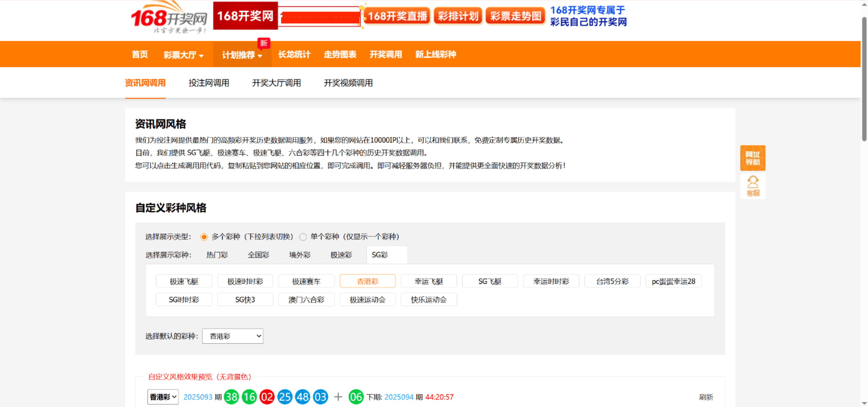The image size is (868, 407).
Task: Open the 选择默认的彩种 dropdown
Action: tap(233, 336)
